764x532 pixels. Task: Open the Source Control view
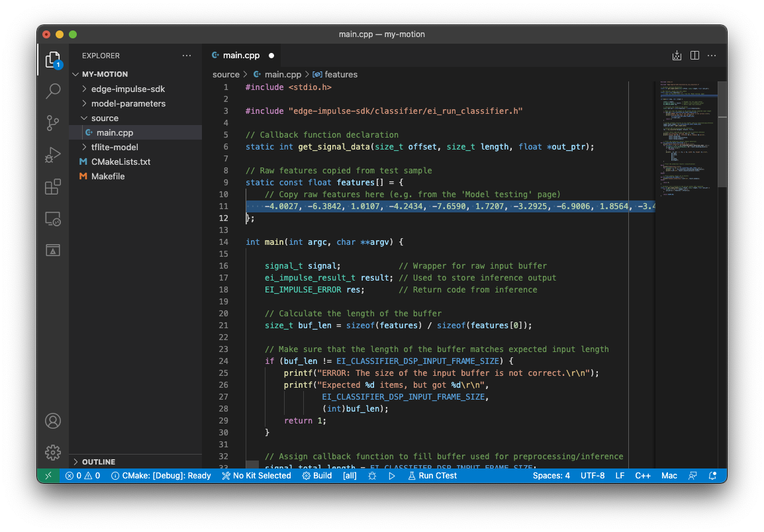pos(53,122)
